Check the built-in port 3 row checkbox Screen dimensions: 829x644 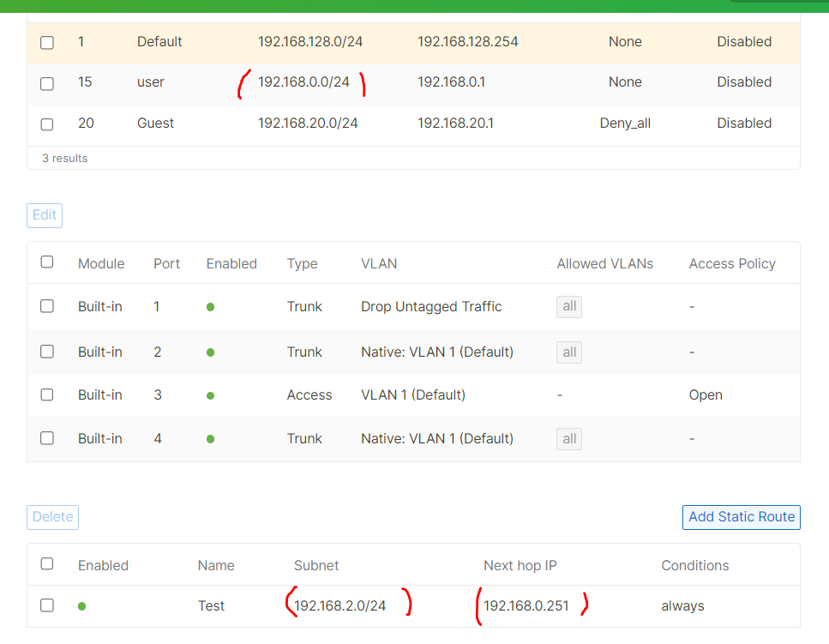pos(46,394)
